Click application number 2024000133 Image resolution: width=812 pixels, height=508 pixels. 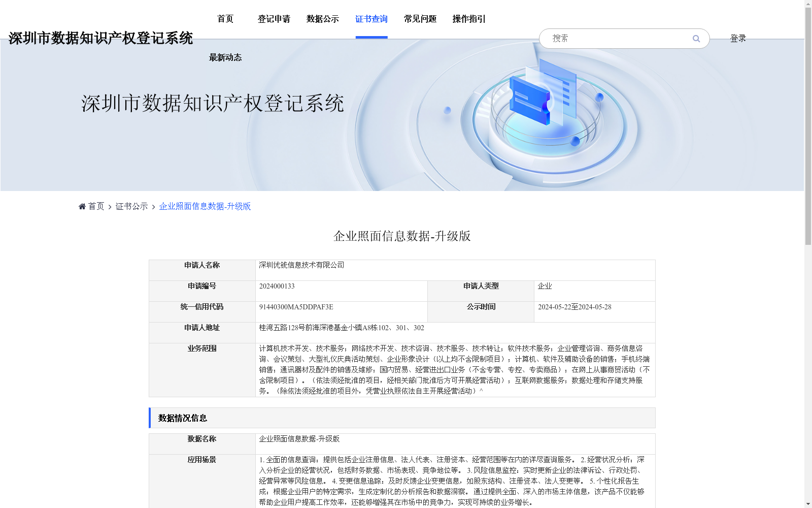[x=277, y=286]
